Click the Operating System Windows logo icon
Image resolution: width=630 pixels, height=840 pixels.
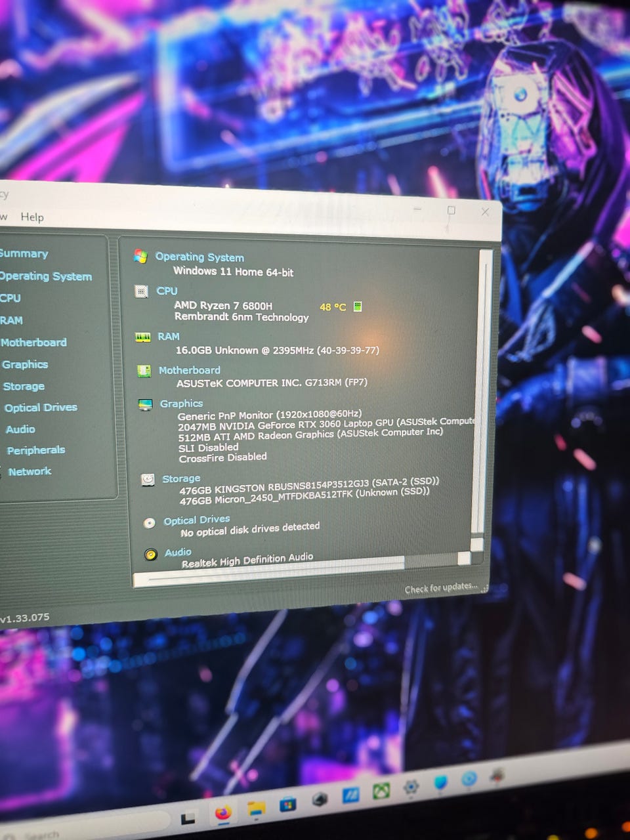point(140,256)
